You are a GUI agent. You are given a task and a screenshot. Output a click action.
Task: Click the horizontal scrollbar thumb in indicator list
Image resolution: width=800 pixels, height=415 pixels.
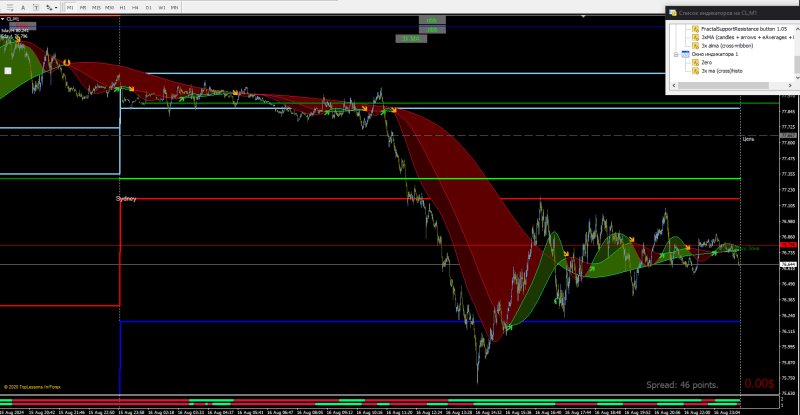[x=723, y=85]
